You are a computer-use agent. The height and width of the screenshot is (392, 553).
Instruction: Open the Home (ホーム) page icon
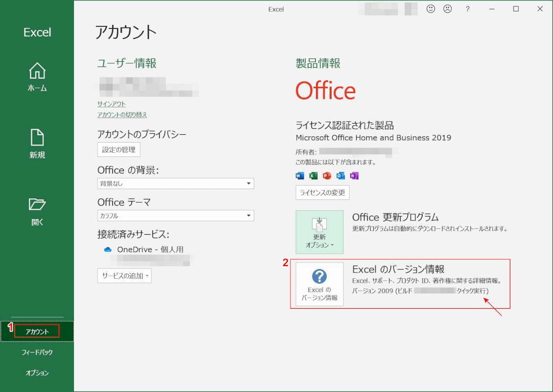pyautogui.click(x=37, y=71)
